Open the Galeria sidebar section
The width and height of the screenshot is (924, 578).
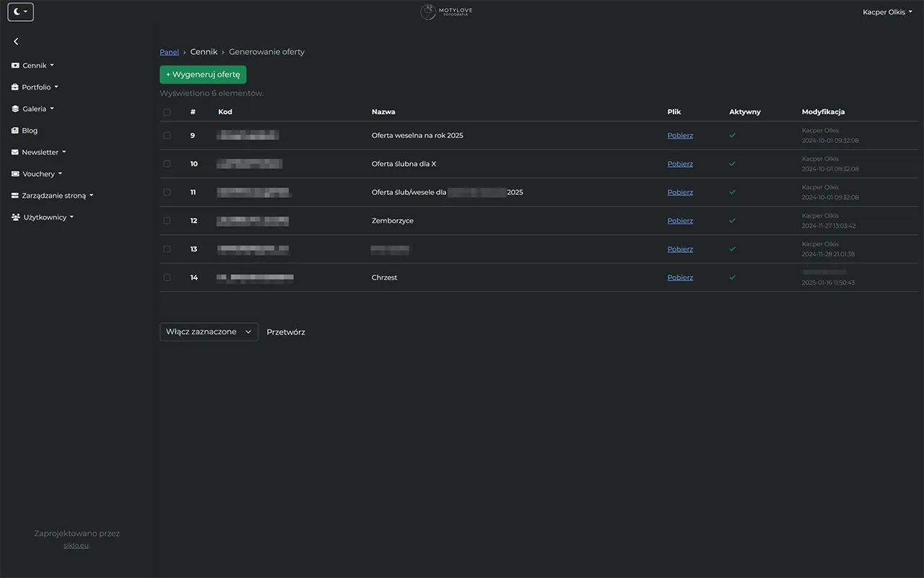(32, 108)
